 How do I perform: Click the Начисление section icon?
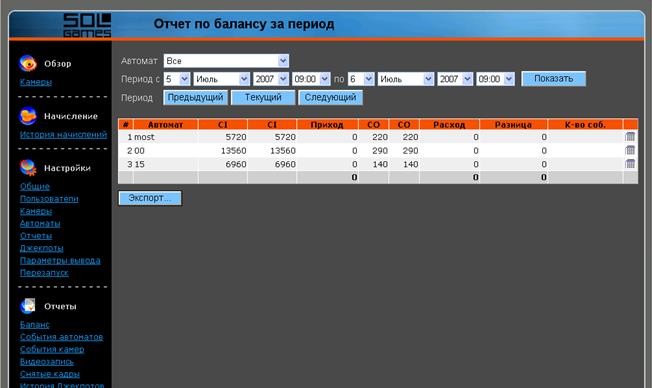pos(28,116)
